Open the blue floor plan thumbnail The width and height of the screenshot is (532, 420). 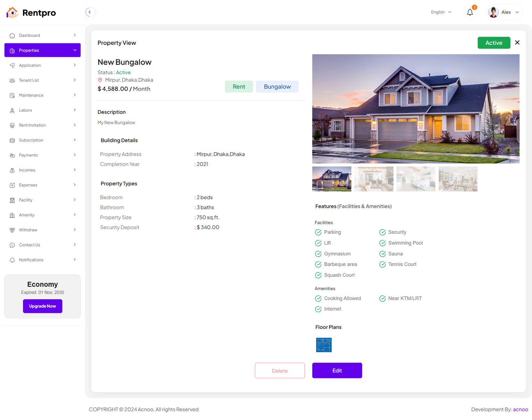[x=324, y=345]
